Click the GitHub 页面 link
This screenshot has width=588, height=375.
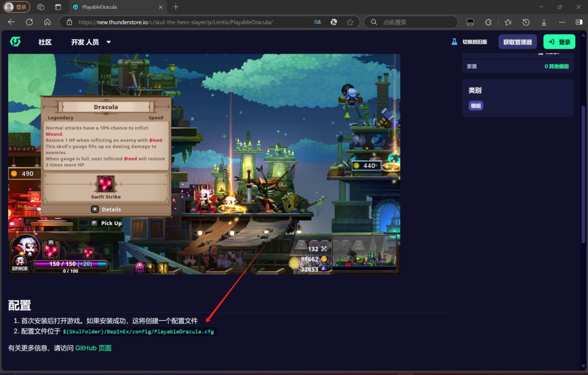(94, 348)
